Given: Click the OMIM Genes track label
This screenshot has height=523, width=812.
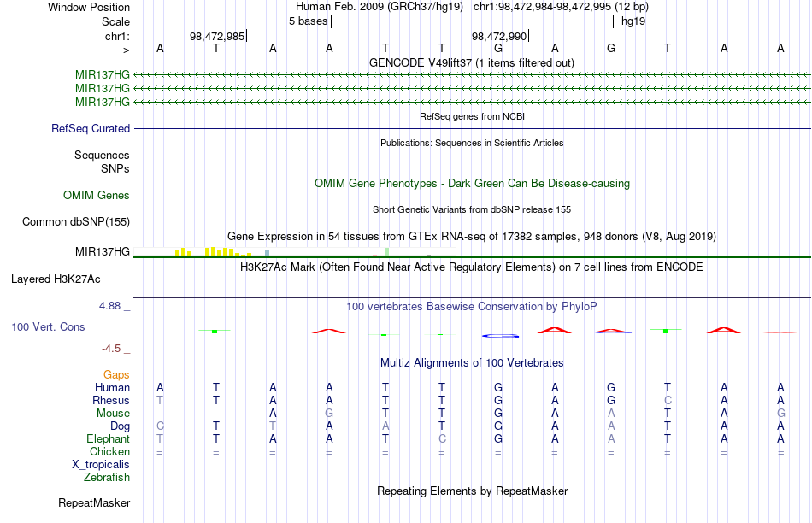Looking at the screenshot, I should coord(97,195).
